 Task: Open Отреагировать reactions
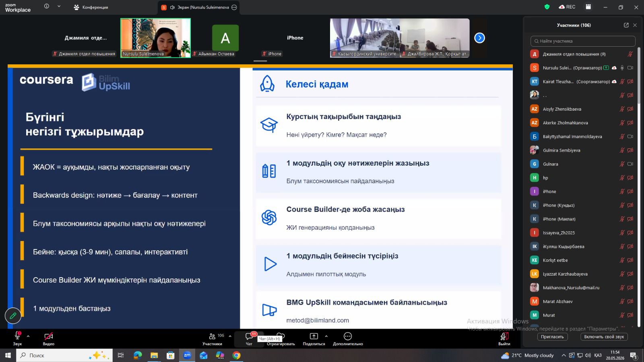click(281, 338)
